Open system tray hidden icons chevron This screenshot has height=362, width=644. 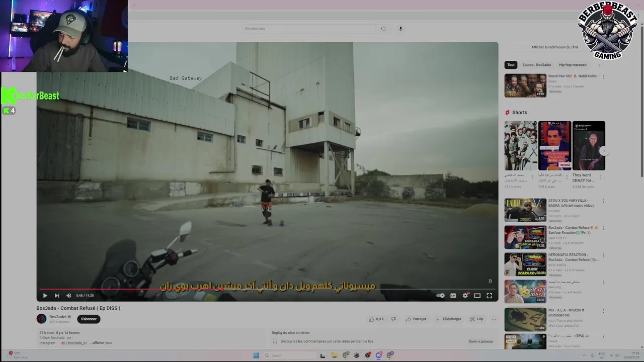(584, 355)
